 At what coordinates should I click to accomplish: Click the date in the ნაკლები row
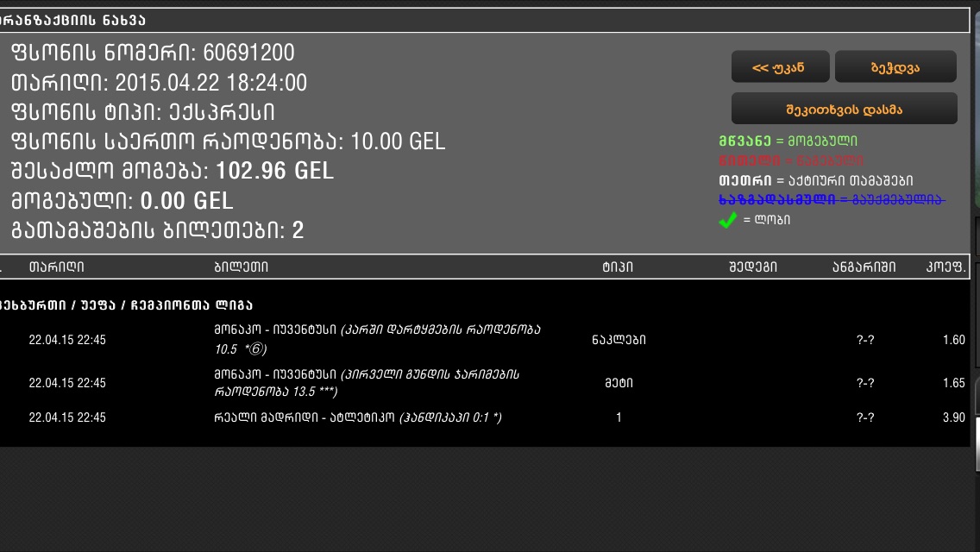click(x=67, y=340)
